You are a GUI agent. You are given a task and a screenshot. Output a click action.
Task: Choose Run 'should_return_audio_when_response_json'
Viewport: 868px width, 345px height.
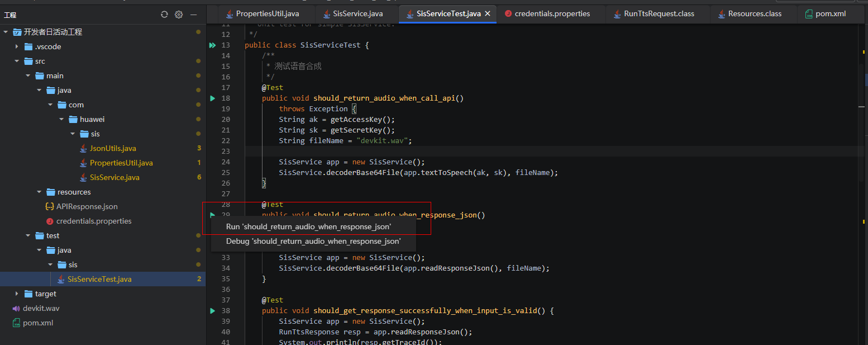(x=308, y=226)
